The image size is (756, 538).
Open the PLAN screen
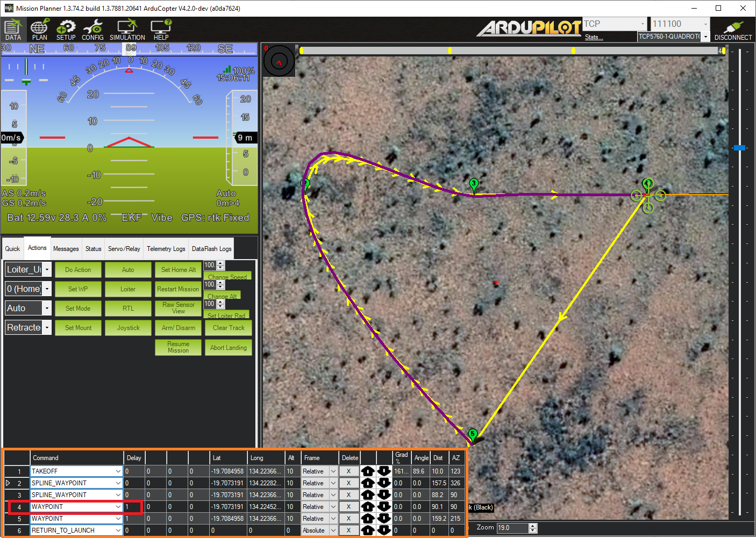pos(39,30)
